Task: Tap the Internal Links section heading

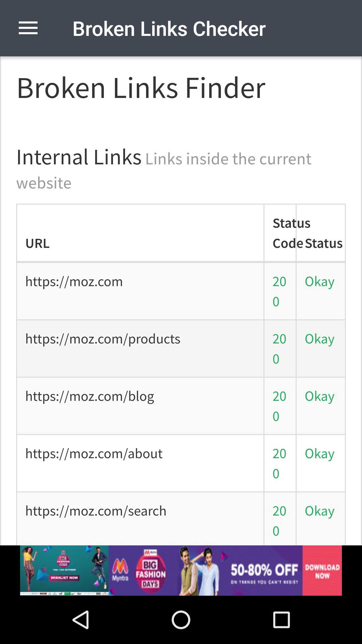Action: click(x=79, y=157)
